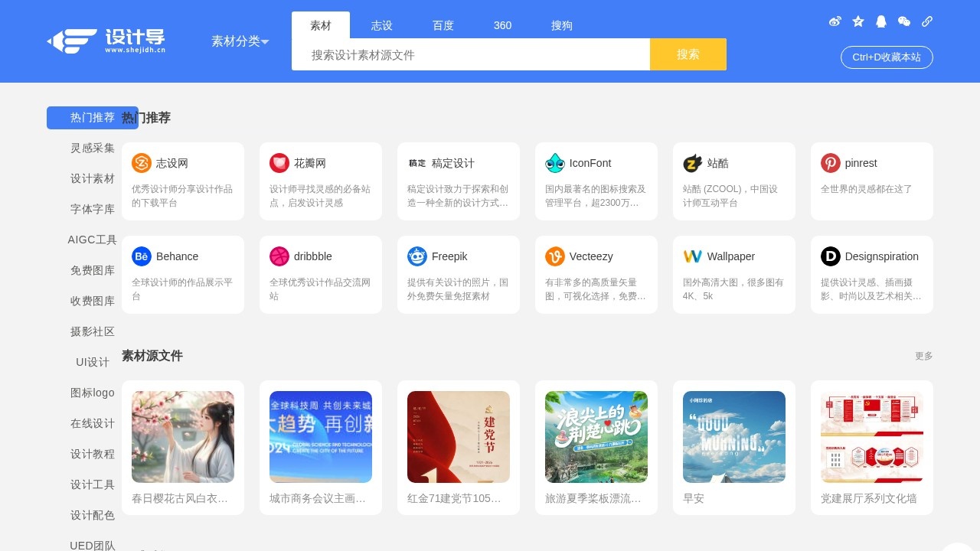Viewport: 980px width, 551px height.
Task: Click the Designspiration description text
Action: [x=871, y=289]
